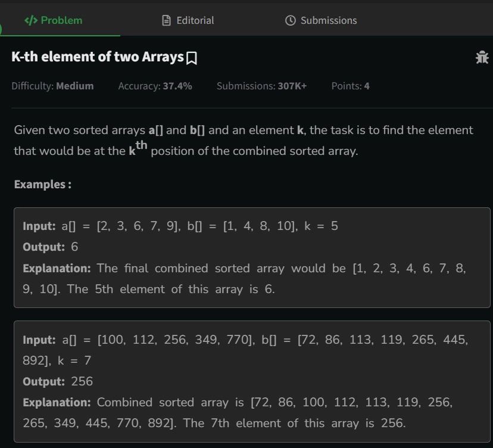Click the first example Output 6 line
Screen dimensions: 493x448
(x=50, y=247)
